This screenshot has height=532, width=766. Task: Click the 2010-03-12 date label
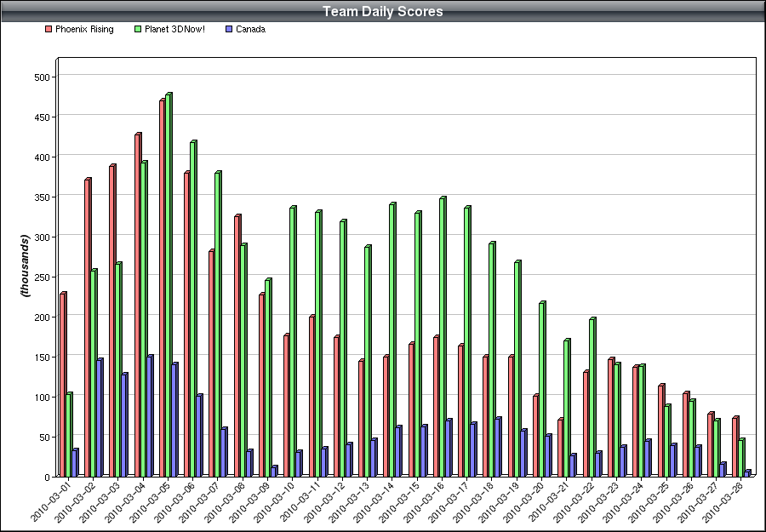pyautogui.click(x=324, y=500)
